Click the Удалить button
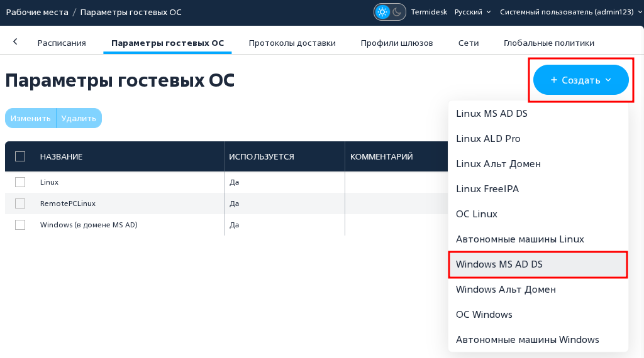Viewport: 644px width, 358px height. tap(79, 118)
